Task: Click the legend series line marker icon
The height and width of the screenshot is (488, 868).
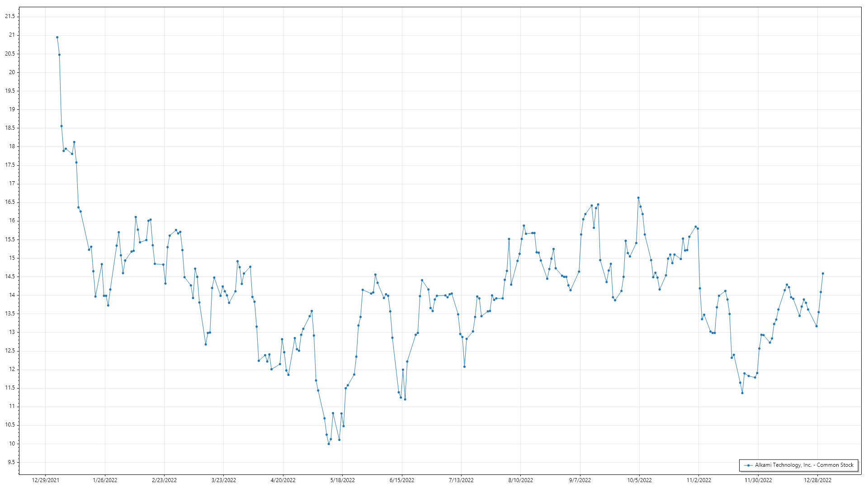Action: 748,465
